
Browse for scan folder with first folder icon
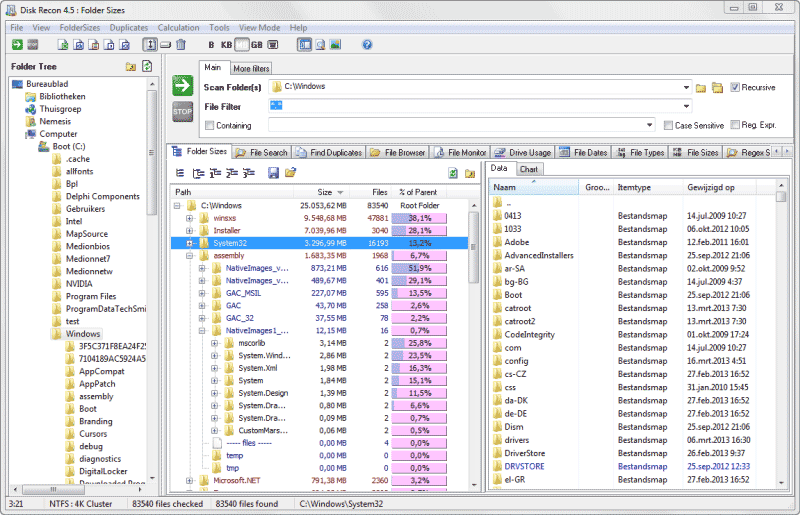pos(701,88)
